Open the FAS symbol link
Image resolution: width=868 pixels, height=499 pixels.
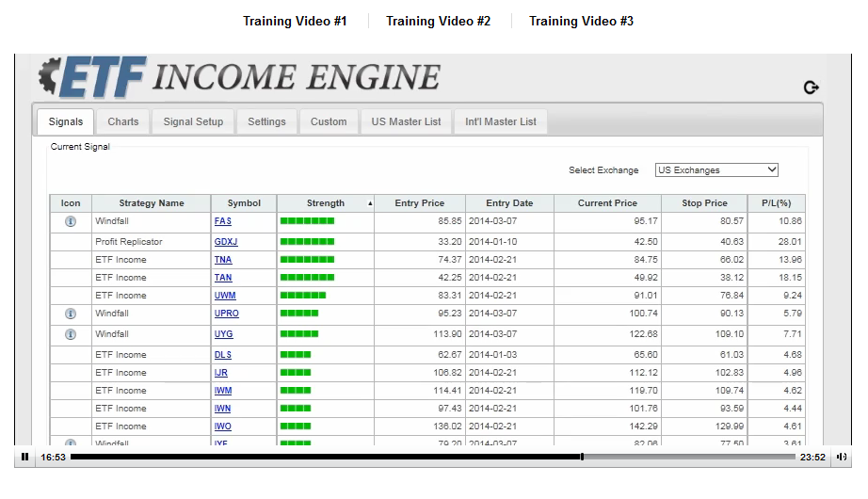pos(222,221)
